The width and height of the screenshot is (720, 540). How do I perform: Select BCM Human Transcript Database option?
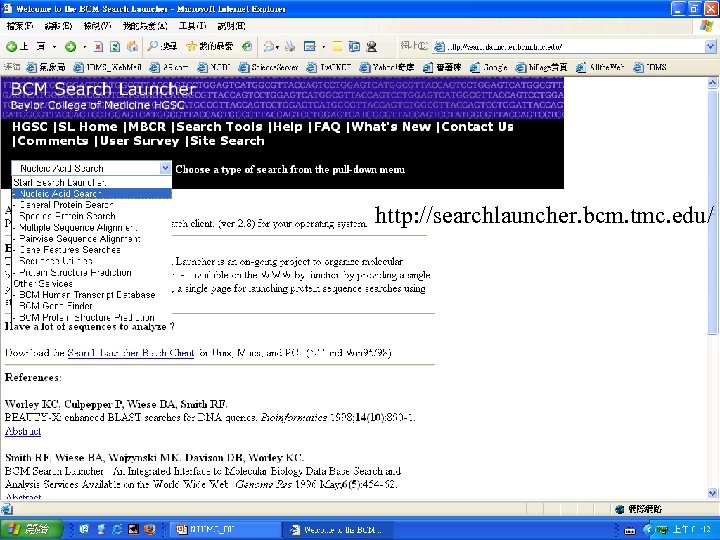point(92,295)
